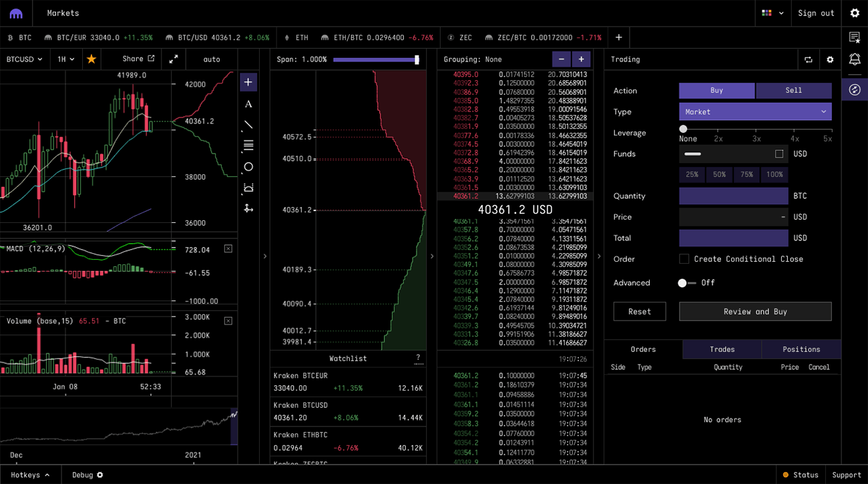Click the BTC market tab

point(19,37)
